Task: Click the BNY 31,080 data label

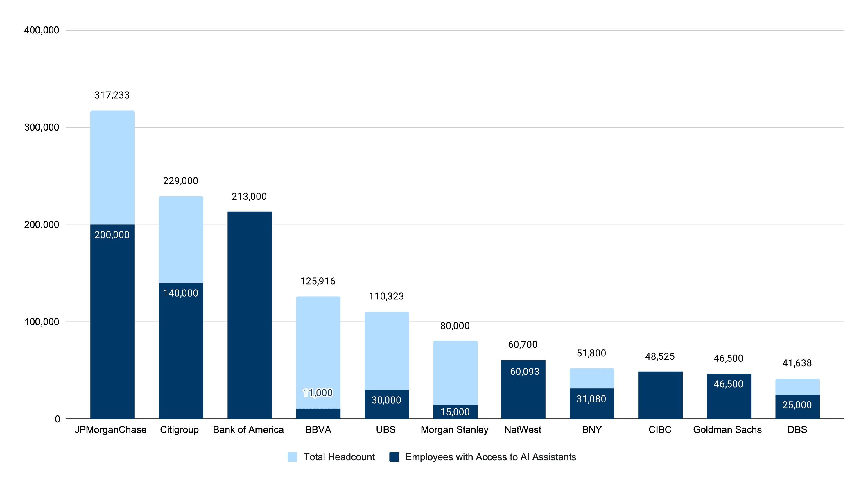Action: (x=591, y=399)
